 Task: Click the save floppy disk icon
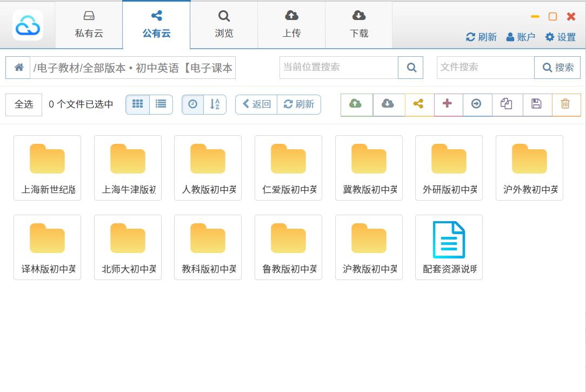click(537, 105)
